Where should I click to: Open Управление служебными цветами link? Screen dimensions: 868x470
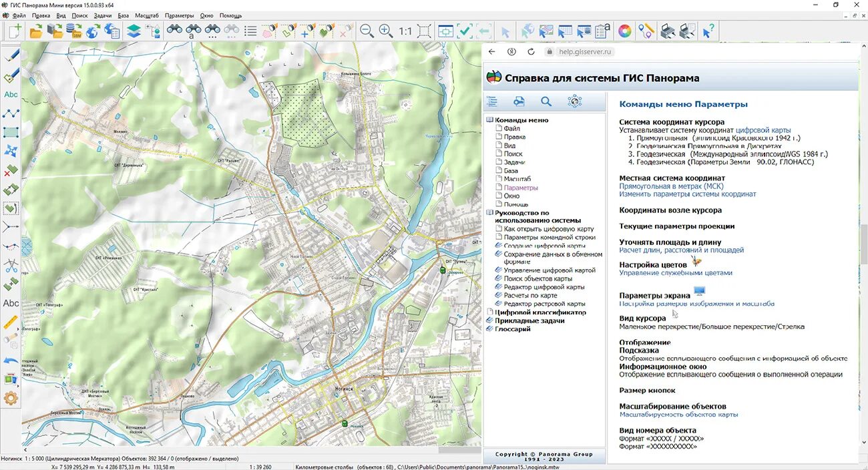676,273
